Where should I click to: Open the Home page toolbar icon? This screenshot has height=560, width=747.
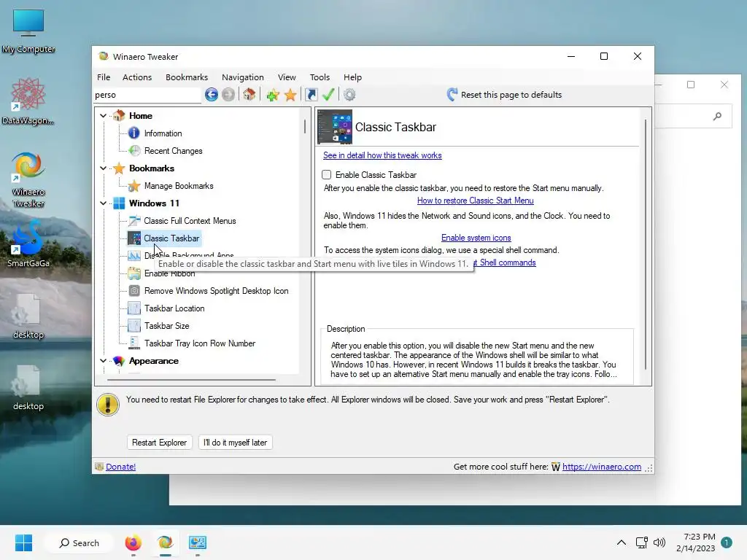pyautogui.click(x=249, y=94)
